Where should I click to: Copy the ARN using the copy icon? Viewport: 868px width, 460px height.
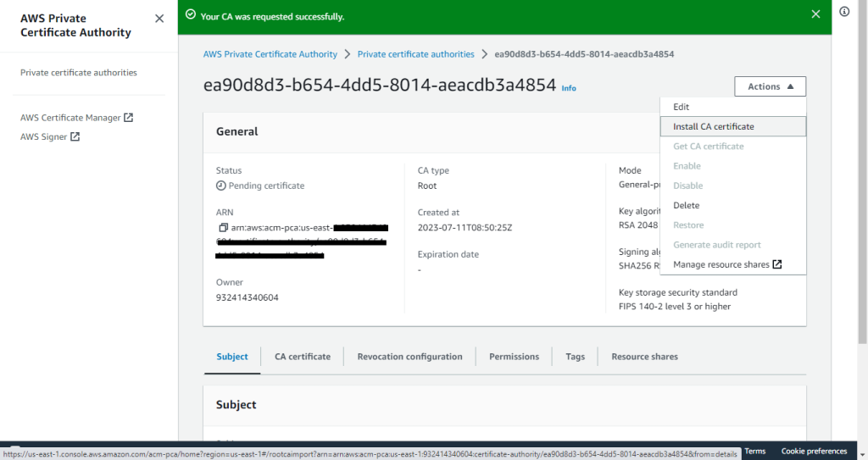(223, 228)
